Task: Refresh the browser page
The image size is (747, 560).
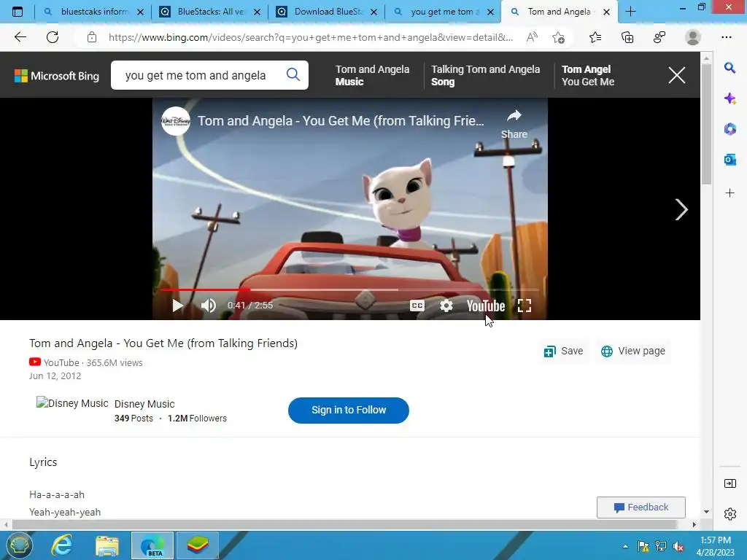Action: (53, 37)
